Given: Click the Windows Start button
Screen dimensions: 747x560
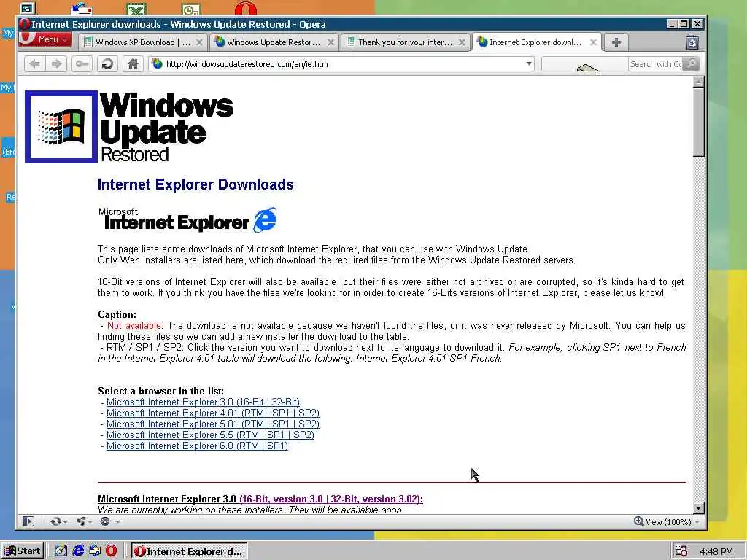Looking at the screenshot, I should [x=23, y=551].
